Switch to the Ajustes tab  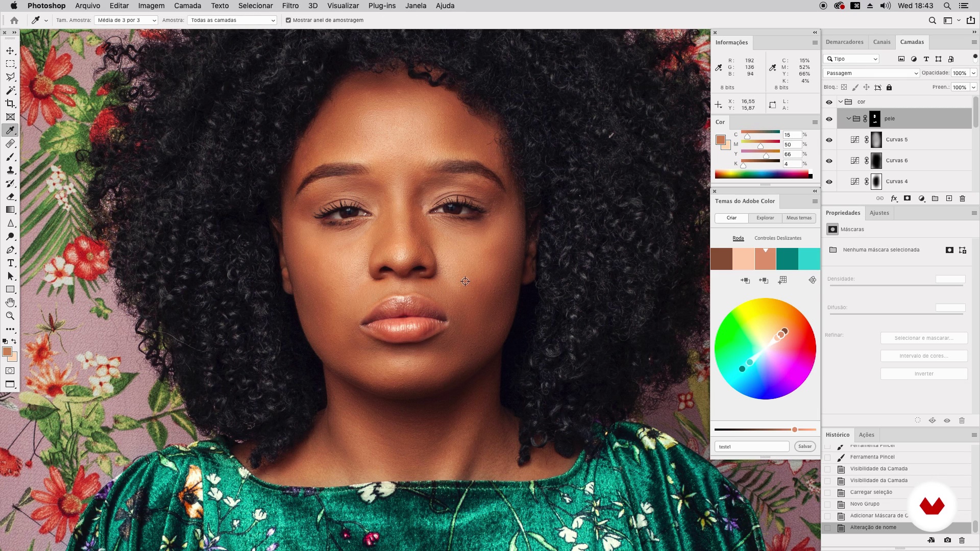(879, 213)
